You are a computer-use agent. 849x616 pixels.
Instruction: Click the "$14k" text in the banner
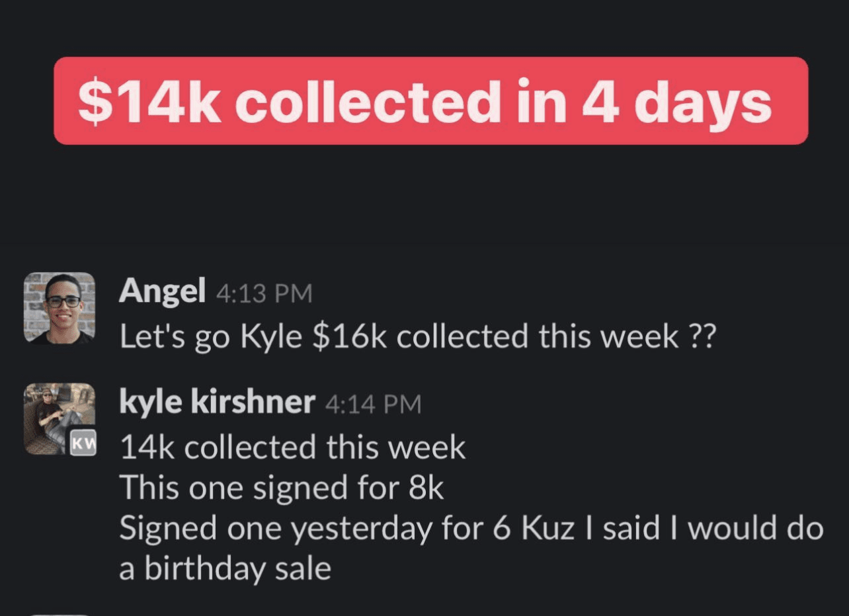pos(149,102)
